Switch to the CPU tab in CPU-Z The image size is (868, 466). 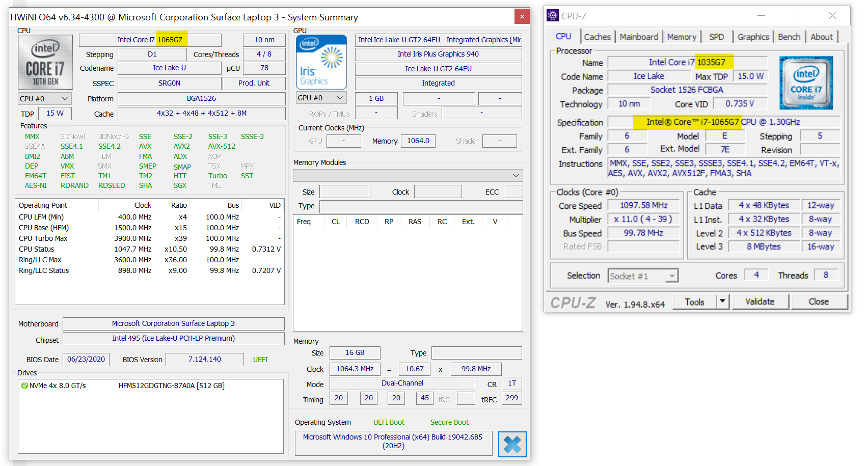click(563, 37)
